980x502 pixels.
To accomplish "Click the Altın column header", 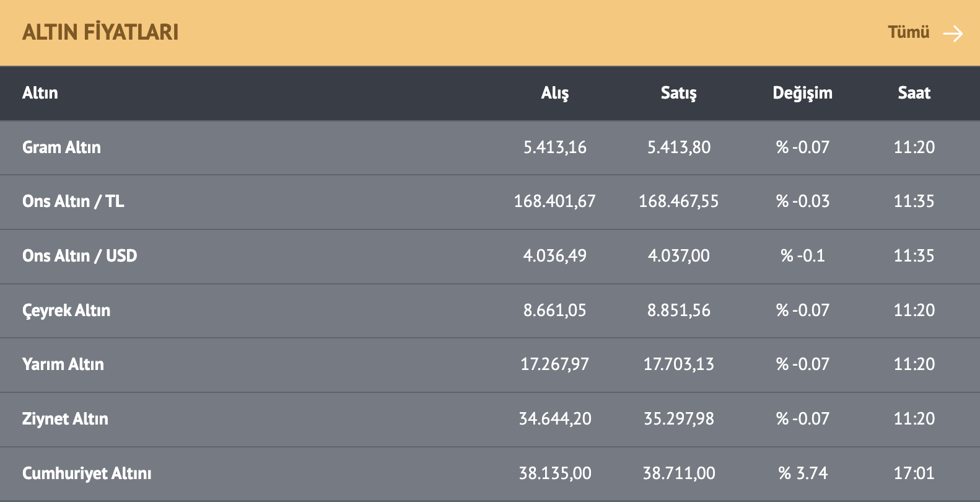I will pos(40,93).
